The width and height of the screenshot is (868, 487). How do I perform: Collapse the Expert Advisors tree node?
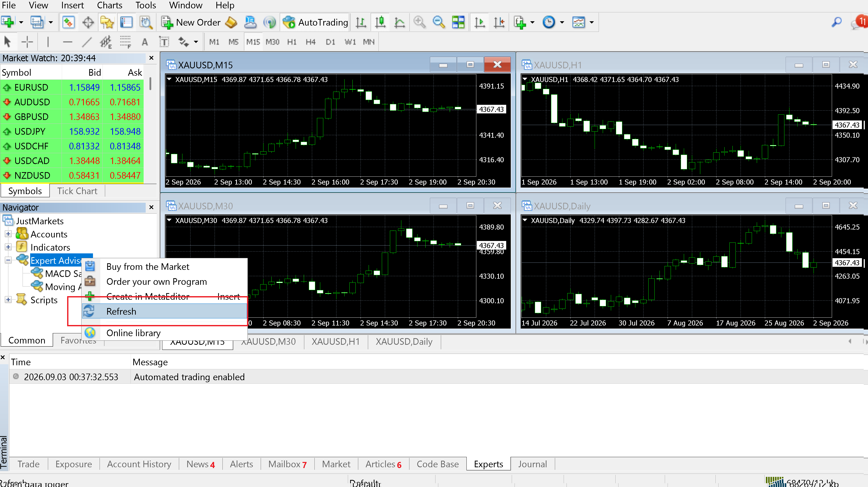tap(8, 260)
